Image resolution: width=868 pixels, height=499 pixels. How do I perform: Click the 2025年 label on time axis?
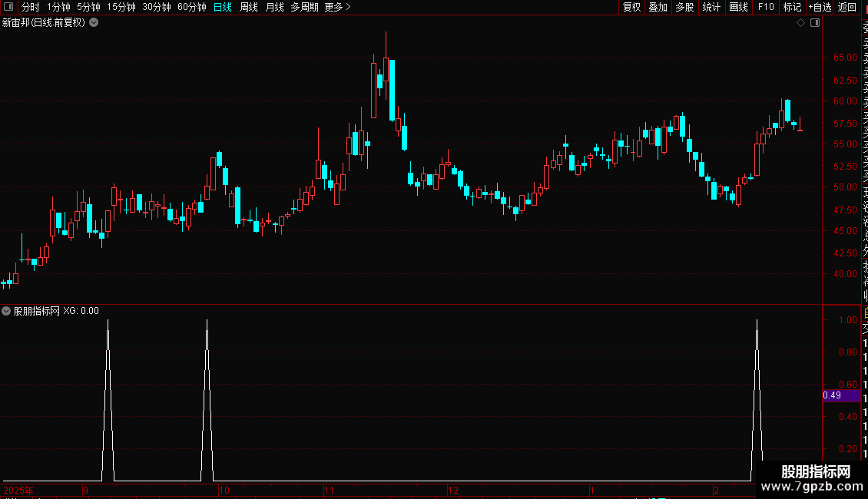18,490
